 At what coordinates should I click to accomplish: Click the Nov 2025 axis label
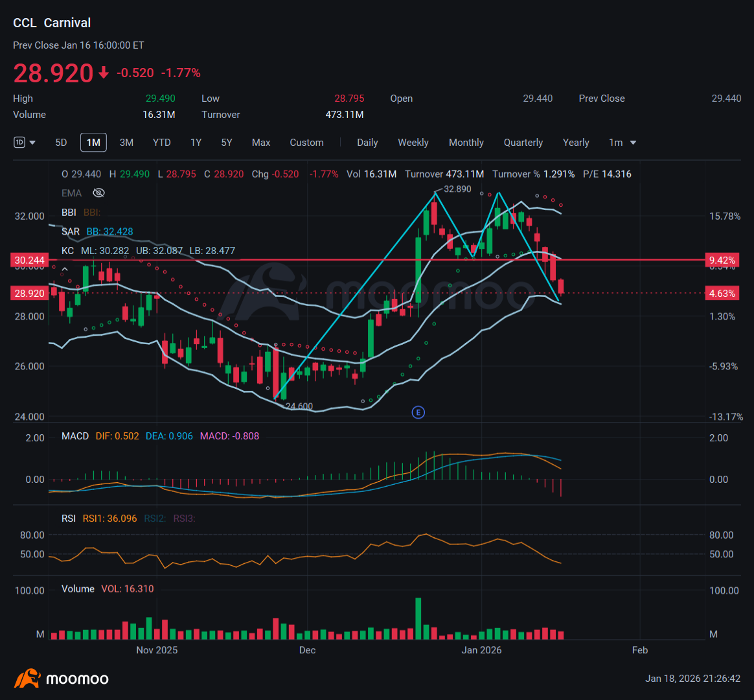tap(157, 650)
